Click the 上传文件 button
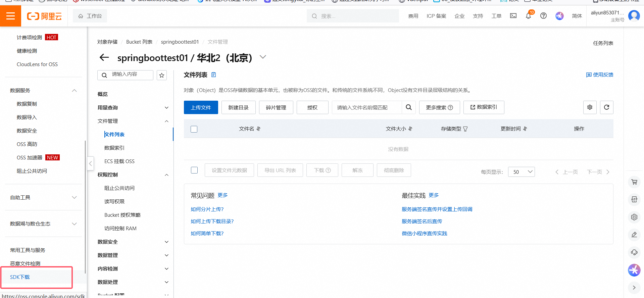 click(x=201, y=107)
